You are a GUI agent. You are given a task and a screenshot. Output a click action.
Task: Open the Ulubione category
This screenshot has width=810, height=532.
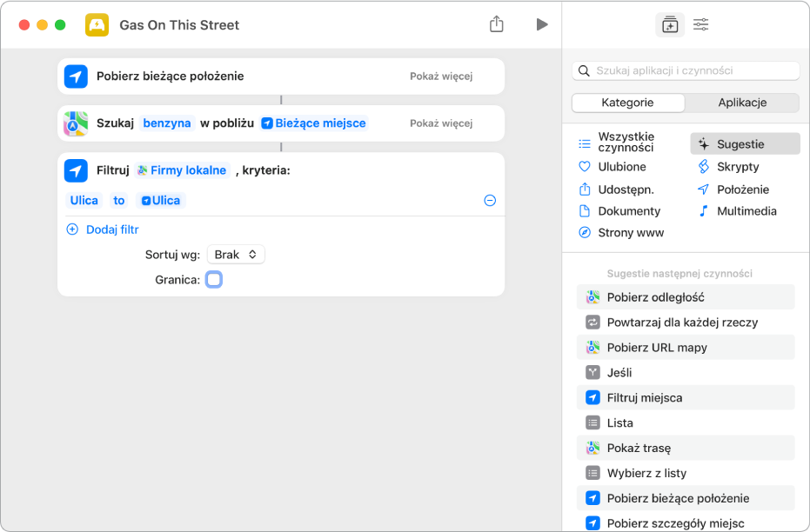point(621,167)
